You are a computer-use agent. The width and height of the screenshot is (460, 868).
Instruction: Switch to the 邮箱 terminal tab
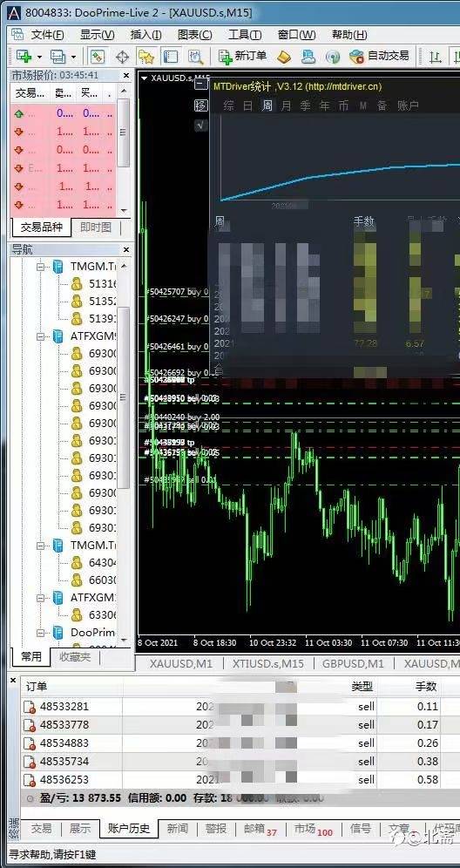[260, 829]
